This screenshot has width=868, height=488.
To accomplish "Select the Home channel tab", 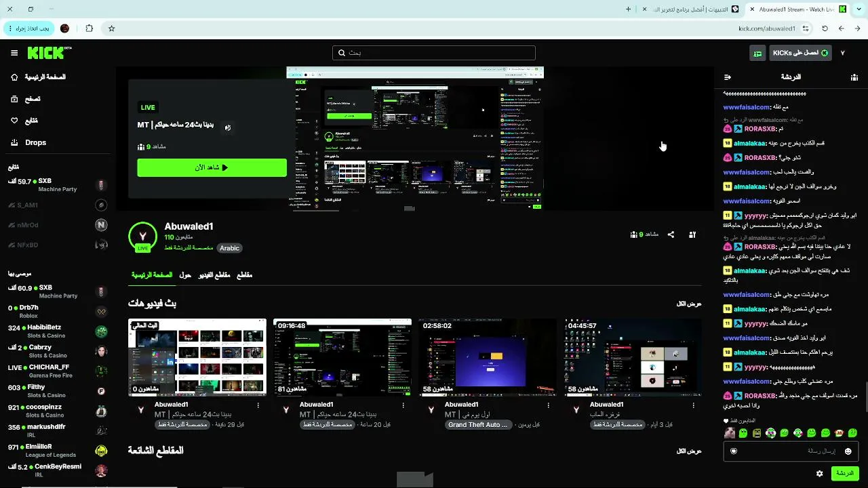I will tap(152, 275).
